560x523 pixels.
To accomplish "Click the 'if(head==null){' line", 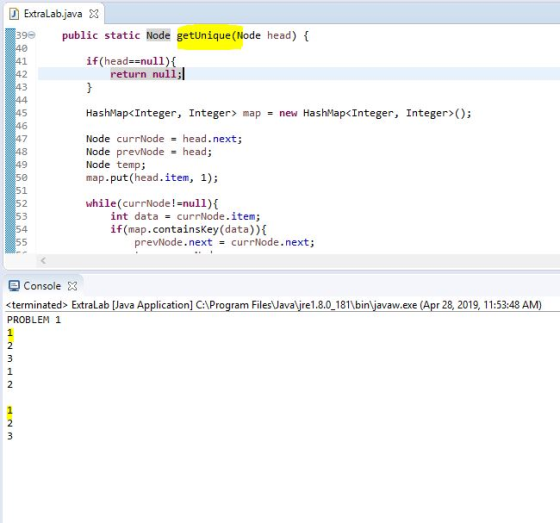I will (x=131, y=61).
